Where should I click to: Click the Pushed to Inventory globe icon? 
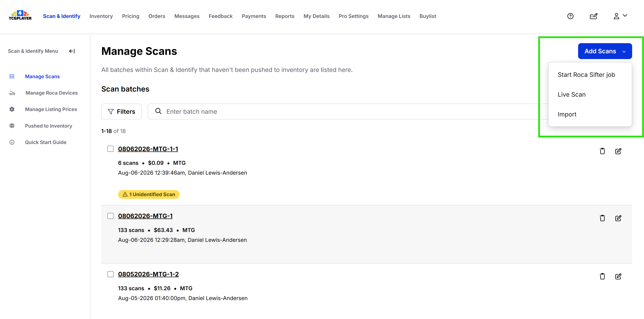coord(12,126)
